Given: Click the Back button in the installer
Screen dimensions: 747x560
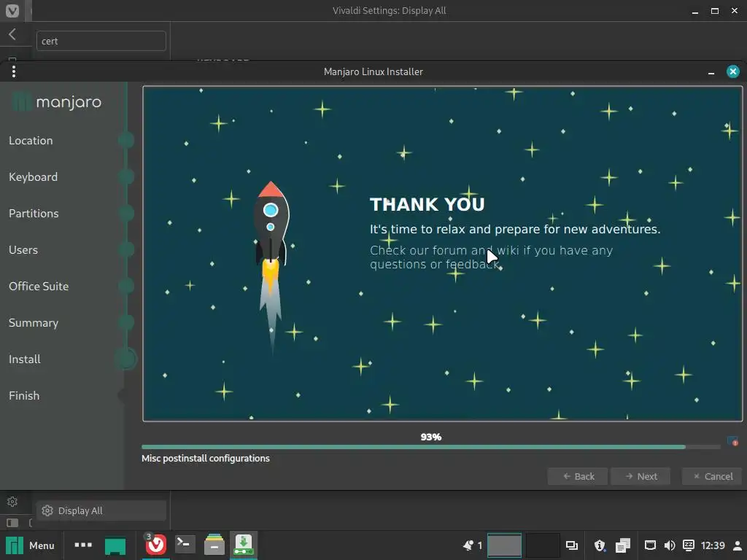Looking at the screenshot, I should tap(578, 476).
